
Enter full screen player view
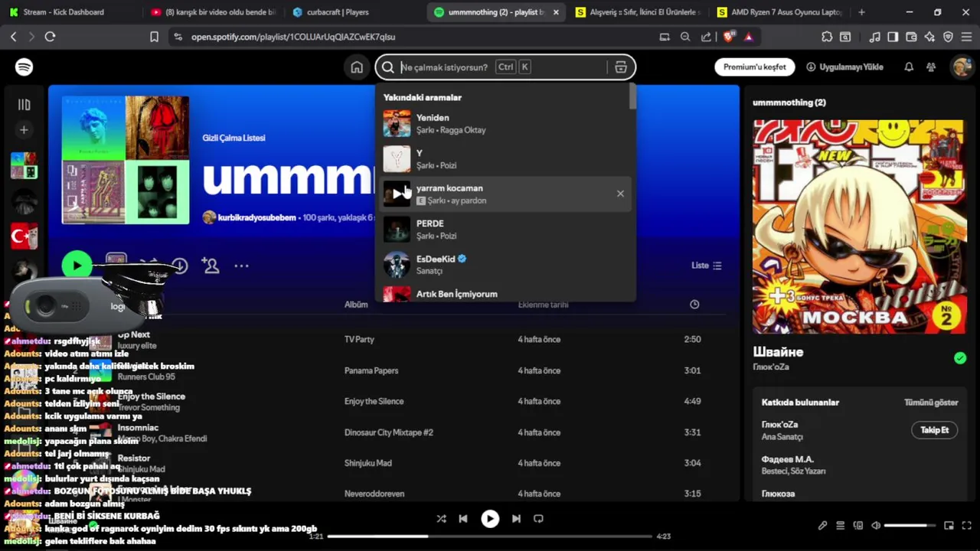click(x=967, y=526)
